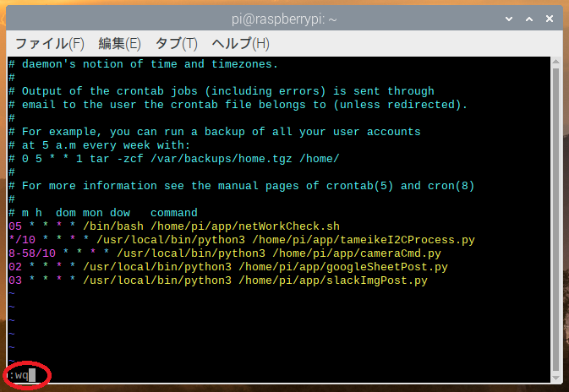Close the pi@raspberrypi terminal window
This screenshot has height=392, width=569.
tap(550, 17)
